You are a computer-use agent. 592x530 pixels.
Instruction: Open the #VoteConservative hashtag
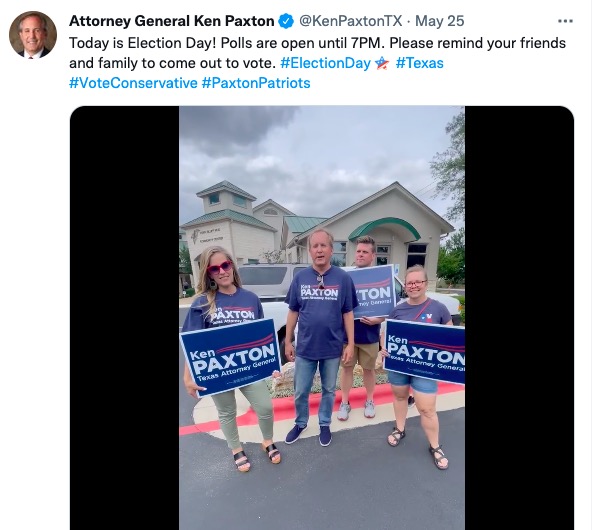click(x=133, y=83)
